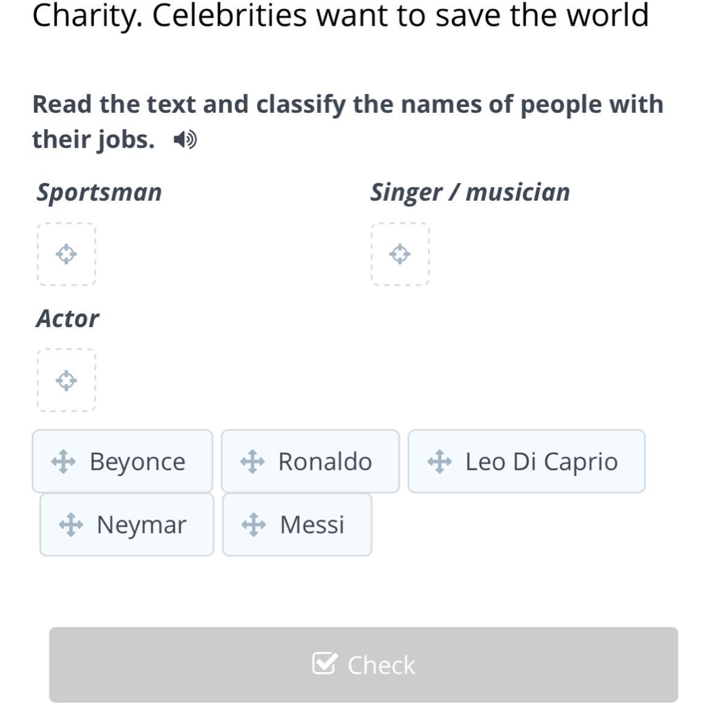Grab the move handle on Beyonce

[63, 462]
